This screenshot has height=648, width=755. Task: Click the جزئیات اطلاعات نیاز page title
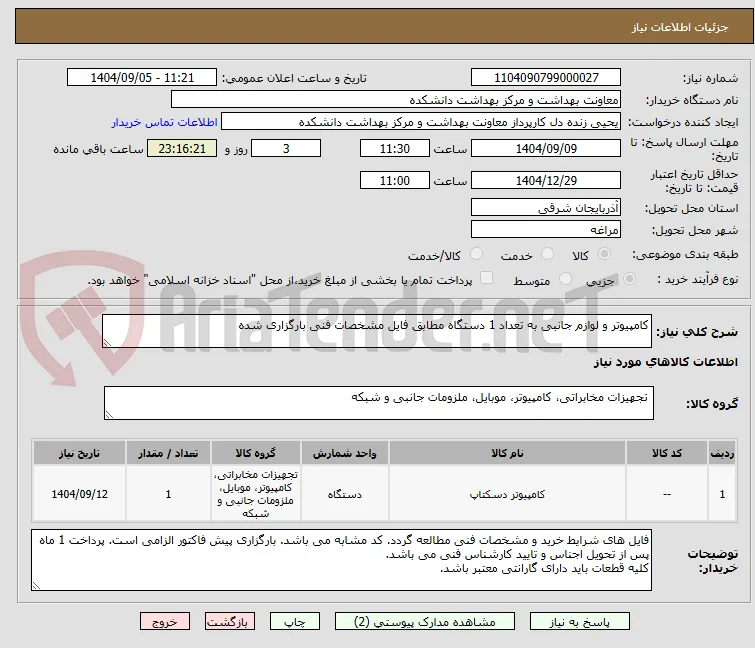point(680,27)
